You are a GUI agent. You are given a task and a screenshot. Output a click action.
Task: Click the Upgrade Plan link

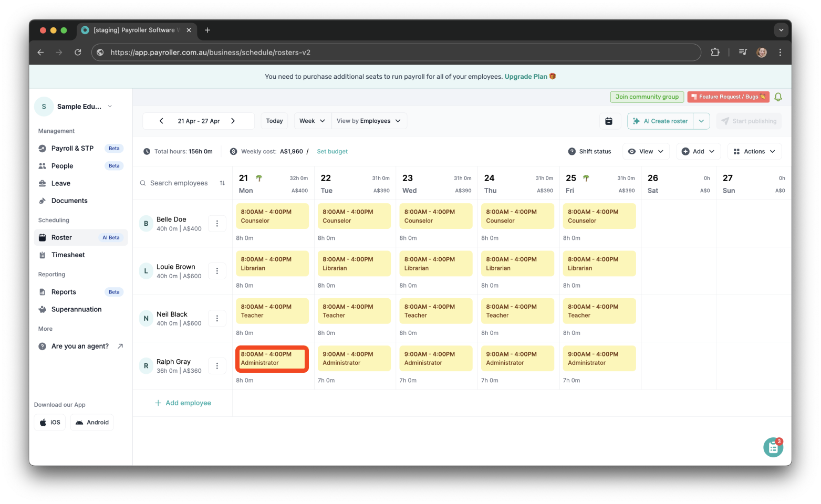click(525, 76)
